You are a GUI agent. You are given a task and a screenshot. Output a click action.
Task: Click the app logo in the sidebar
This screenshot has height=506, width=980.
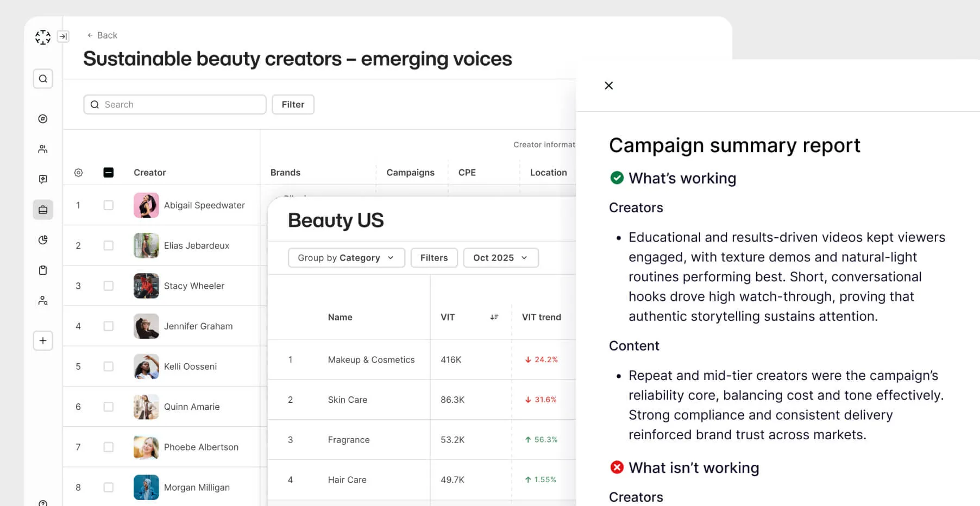click(43, 37)
